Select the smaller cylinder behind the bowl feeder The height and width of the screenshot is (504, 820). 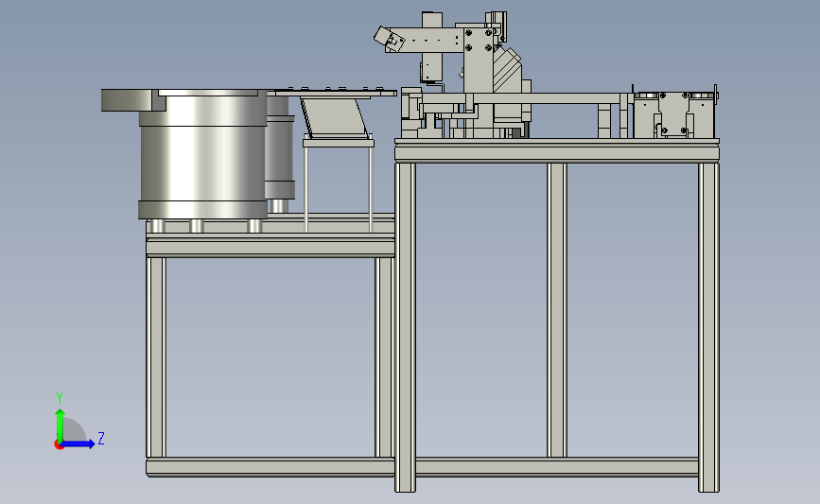click(x=281, y=147)
